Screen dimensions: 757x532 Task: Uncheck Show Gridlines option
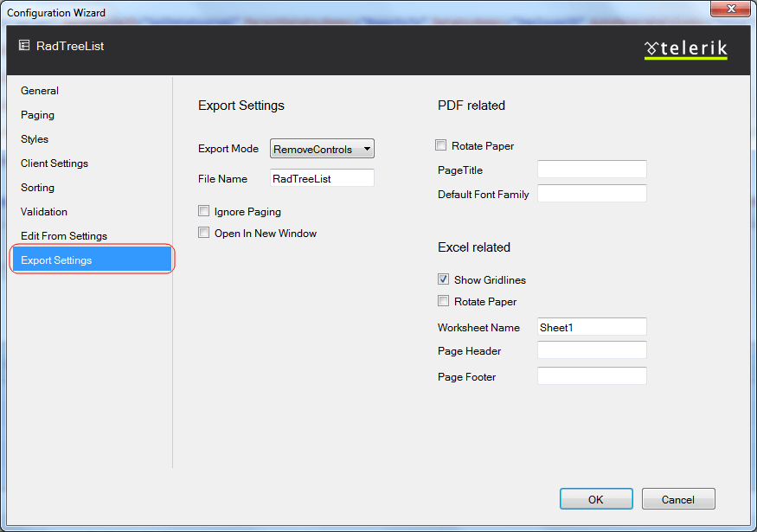pos(443,279)
